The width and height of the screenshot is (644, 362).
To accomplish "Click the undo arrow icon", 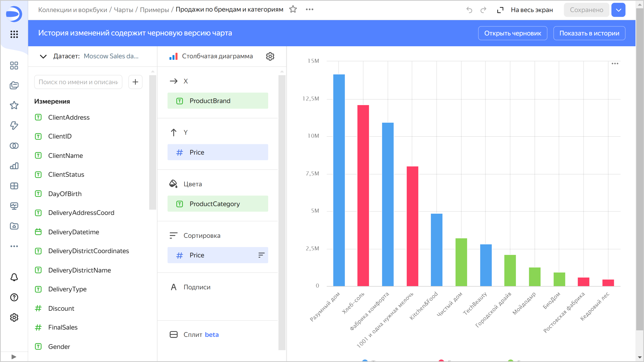I will [x=469, y=10].
